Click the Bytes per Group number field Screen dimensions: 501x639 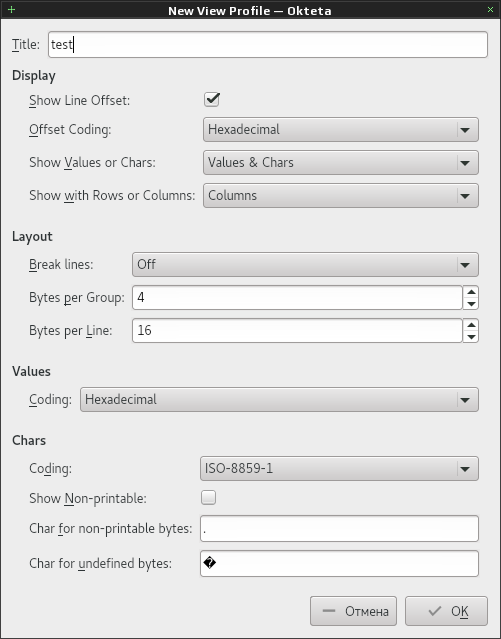point(297,297)
